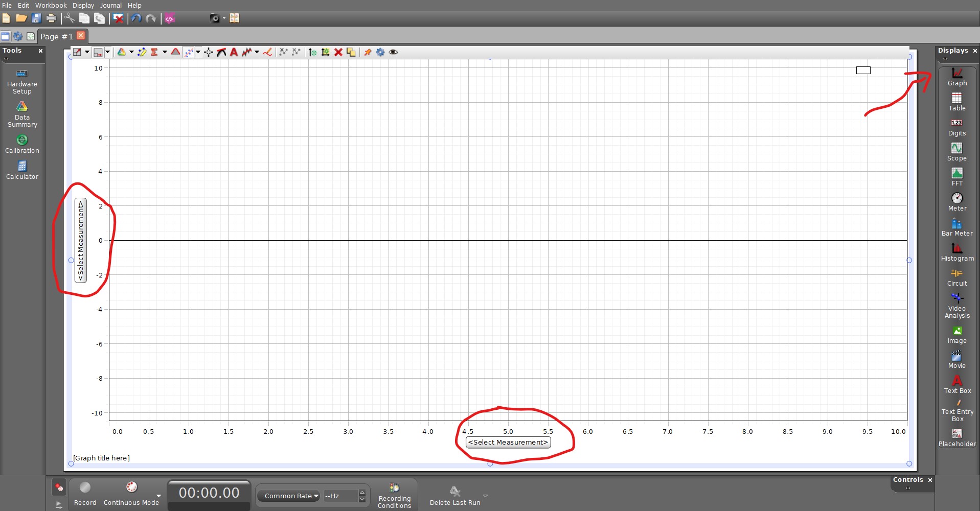
Task: Open the graph properties gear icon
Action: 380,52
